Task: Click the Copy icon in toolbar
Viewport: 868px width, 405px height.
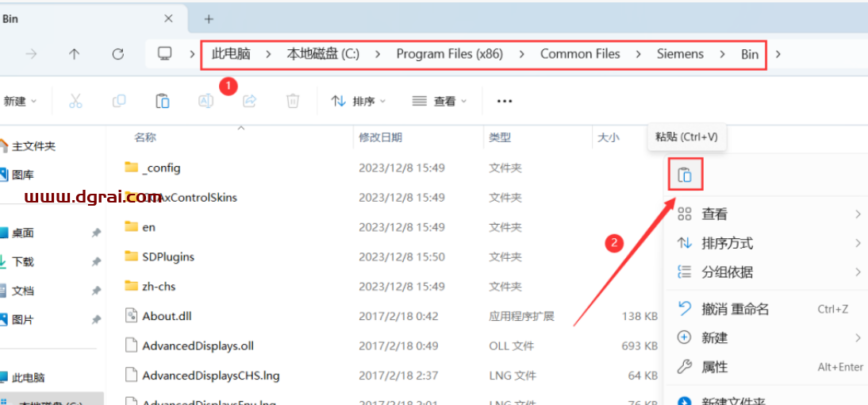Action: [x=119, y=101]
